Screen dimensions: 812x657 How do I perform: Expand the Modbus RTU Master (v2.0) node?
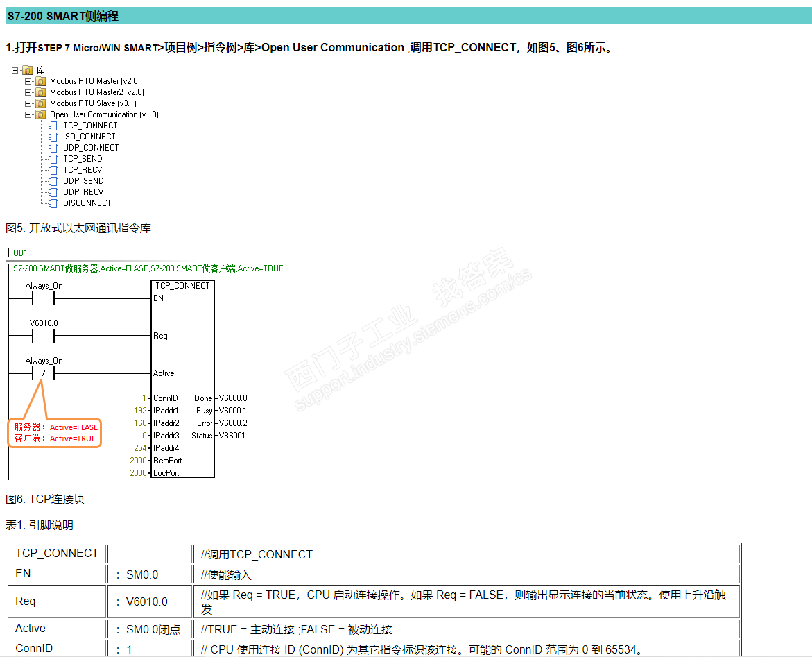(28, 81)
